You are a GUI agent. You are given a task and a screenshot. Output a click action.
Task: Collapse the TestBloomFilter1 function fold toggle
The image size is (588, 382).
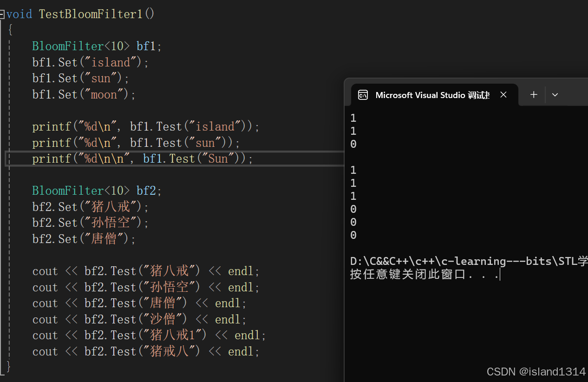click(x=2, y=14)
